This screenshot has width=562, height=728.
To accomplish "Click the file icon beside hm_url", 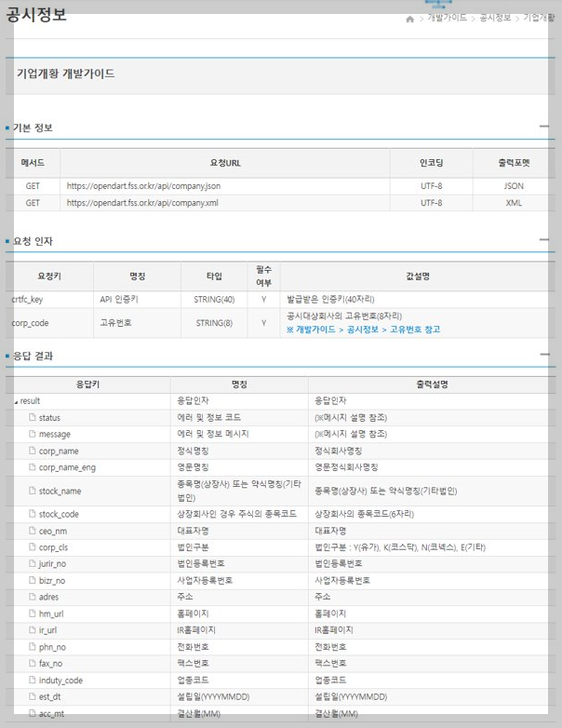I will tap(32, 613).
